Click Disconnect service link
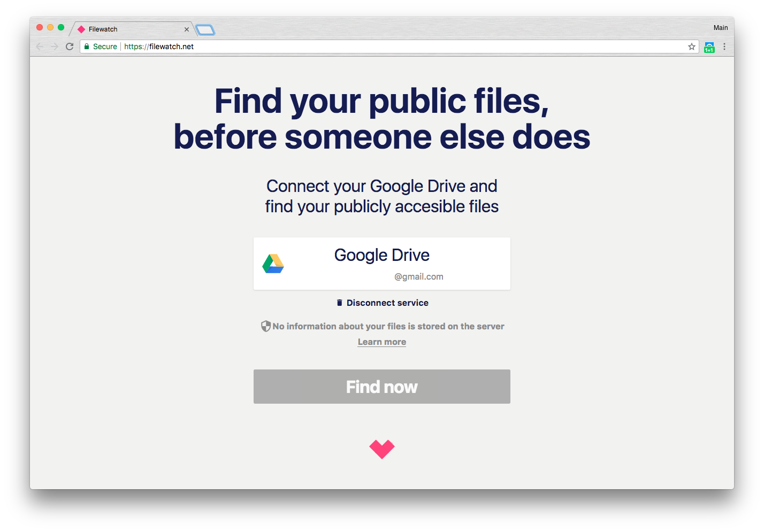 pyautogui.click(x=382, y=303)
